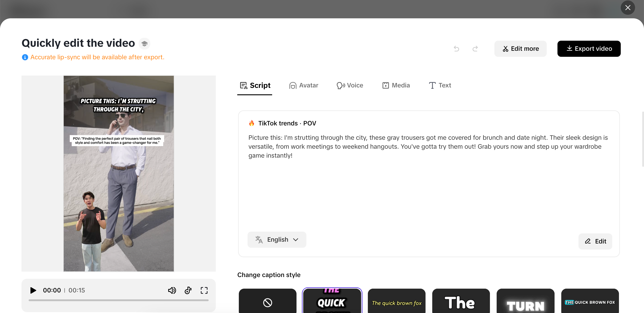Select the translate icon next to English

[258, 239]
